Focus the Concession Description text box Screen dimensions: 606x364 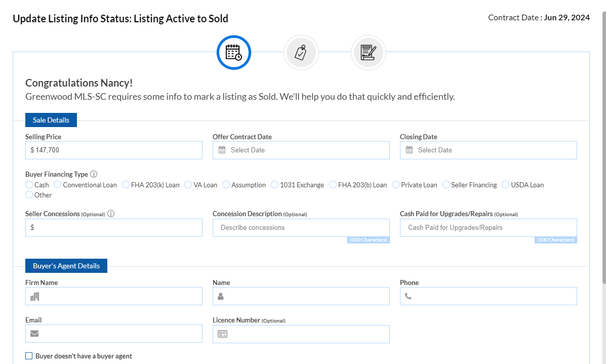pos(301,227)
